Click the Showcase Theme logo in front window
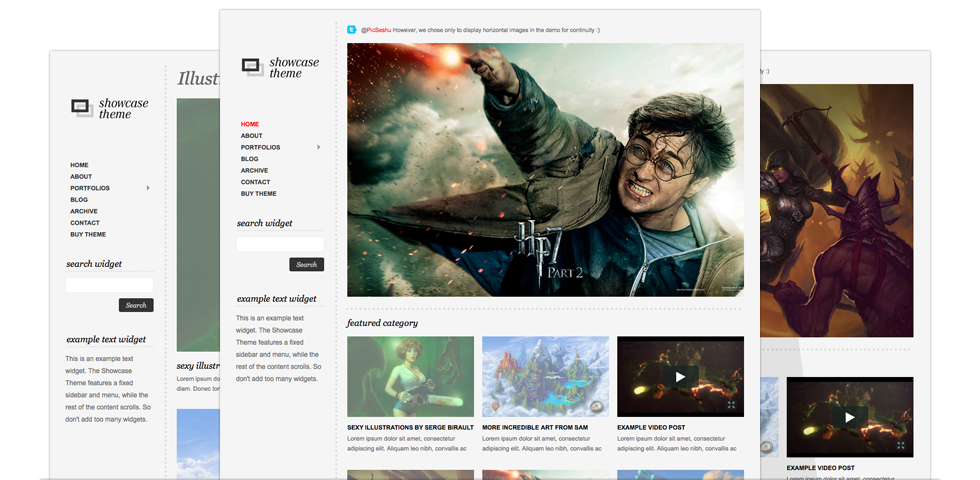 [280, 68]
